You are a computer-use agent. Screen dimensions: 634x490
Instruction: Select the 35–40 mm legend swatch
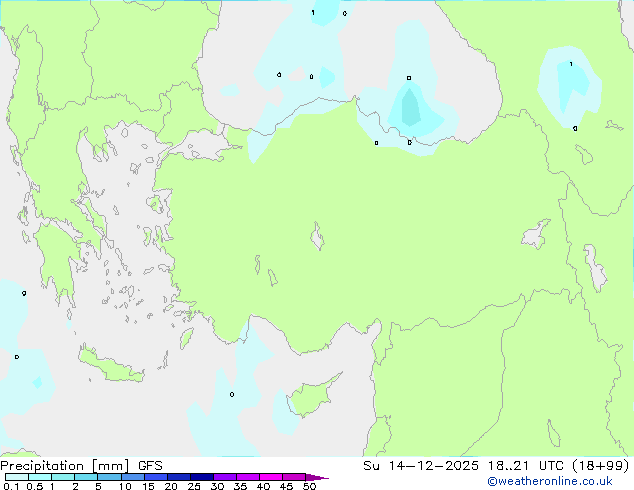248,477
